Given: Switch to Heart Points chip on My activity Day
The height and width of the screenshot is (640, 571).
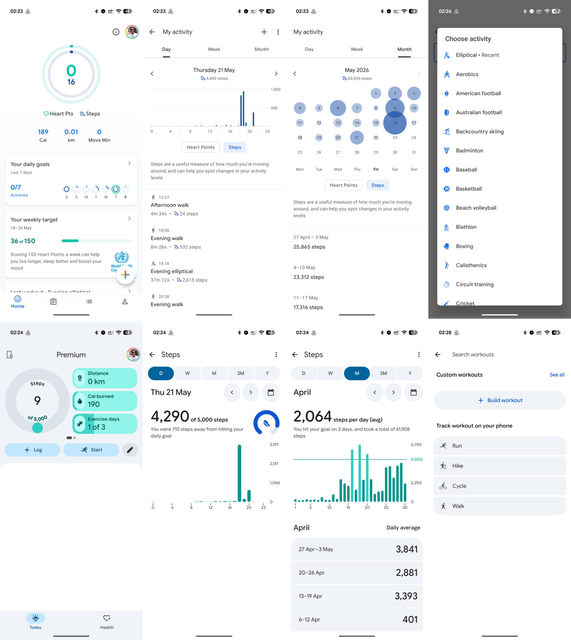Looking at the screenshot, I should tap(201, 147).
